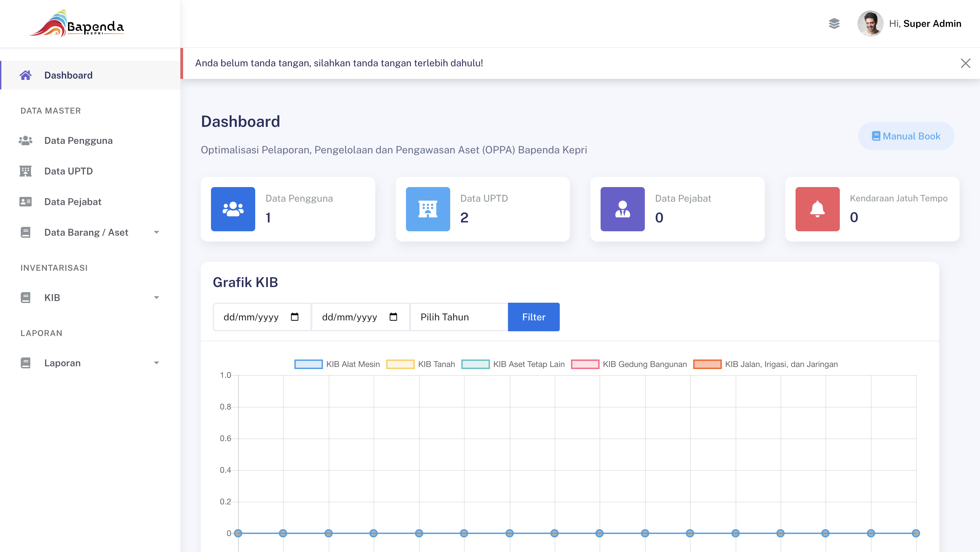Open Data UPTD menu item
The width and height of the screenshot is (980, 552).
point(68,171)
